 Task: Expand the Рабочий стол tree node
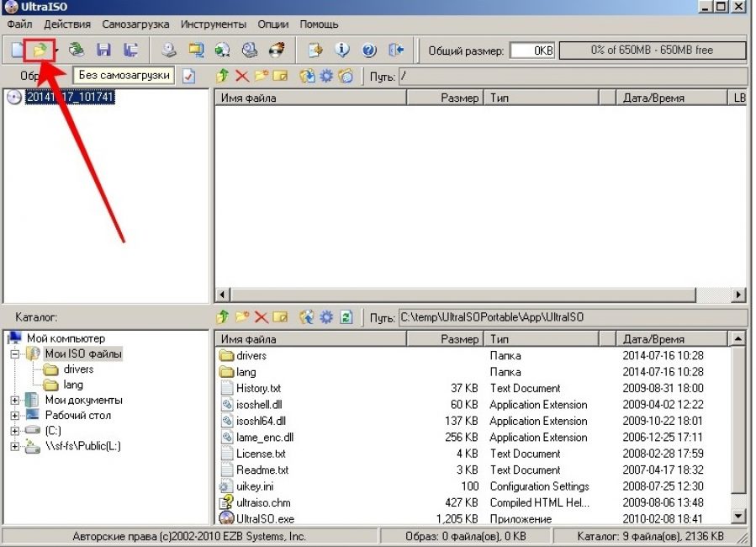[x=15, y=416]
